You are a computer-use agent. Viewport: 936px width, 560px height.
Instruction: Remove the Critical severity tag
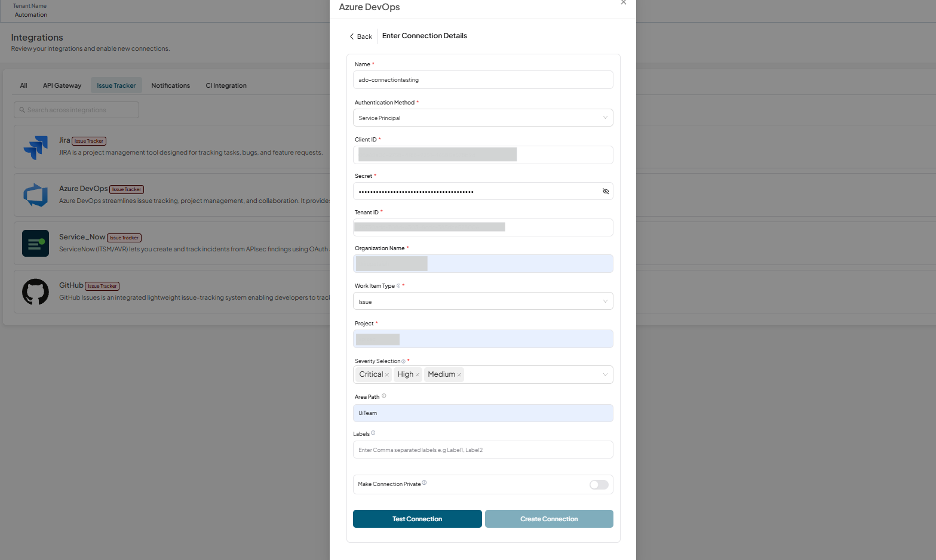(x=387, y=375)
